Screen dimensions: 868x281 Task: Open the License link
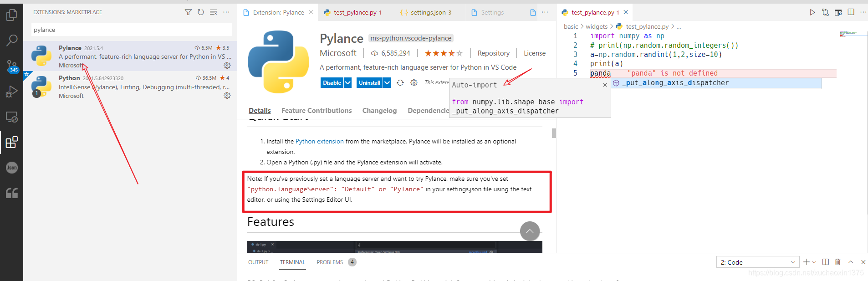point(535,53)
